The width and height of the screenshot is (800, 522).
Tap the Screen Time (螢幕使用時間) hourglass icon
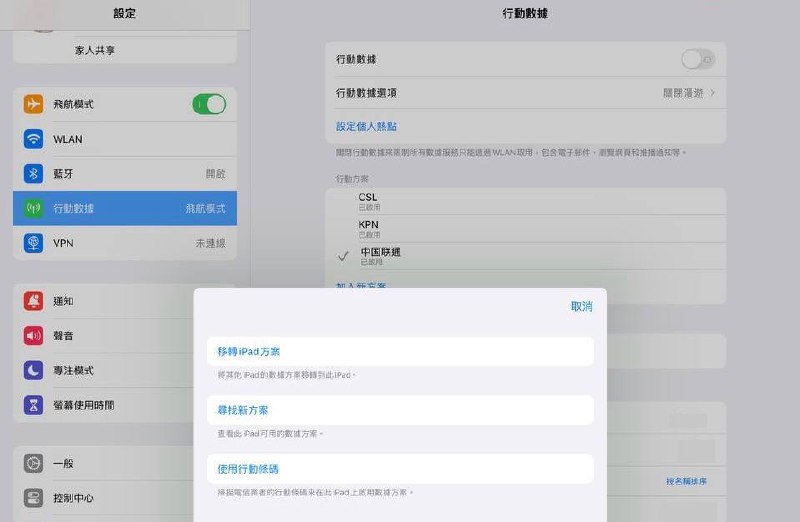tap(33, 405)
